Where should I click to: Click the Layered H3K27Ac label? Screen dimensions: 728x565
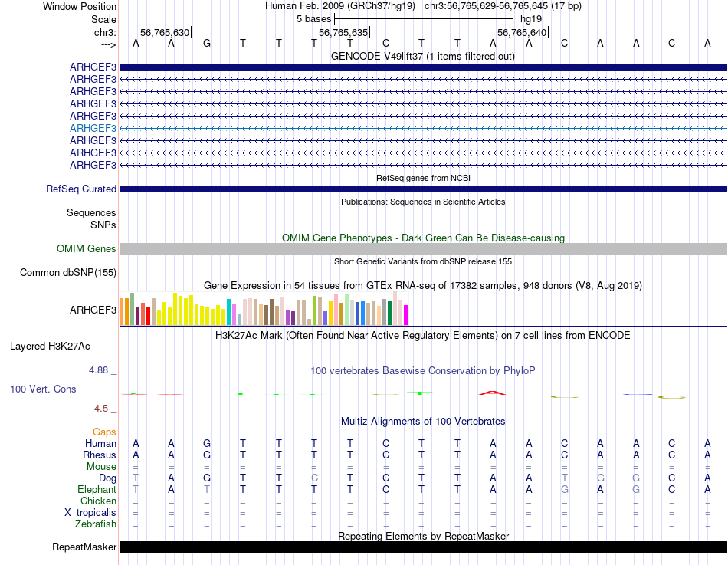point(50,347)
